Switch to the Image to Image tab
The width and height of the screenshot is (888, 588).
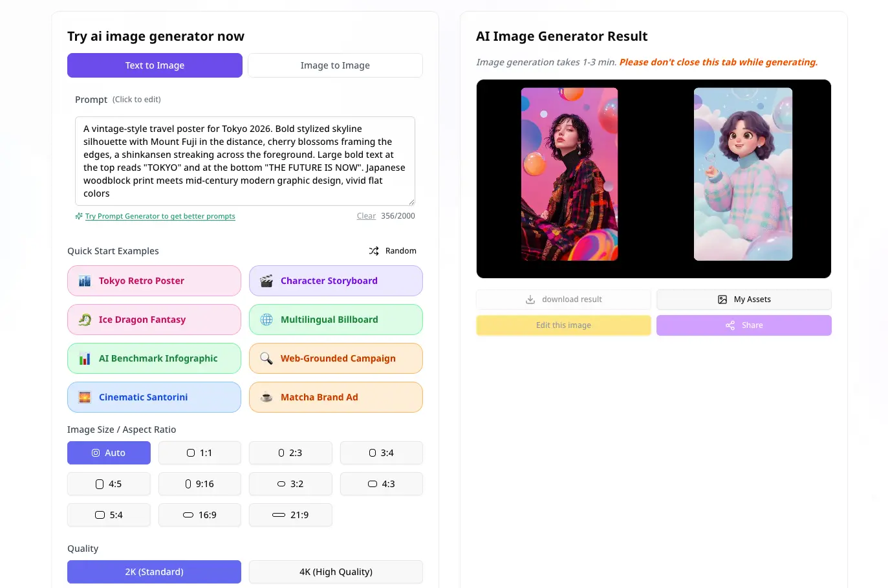click(x=335, y=65)
